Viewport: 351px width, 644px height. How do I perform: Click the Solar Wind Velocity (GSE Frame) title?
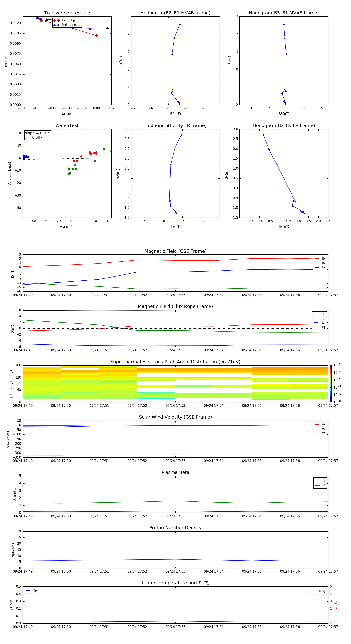click(x=175, y=417)
